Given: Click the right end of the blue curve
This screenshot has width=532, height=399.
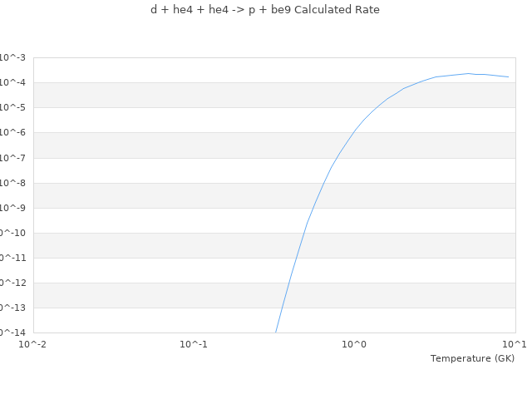Looking at the screenshot, I should coord(508,76).
